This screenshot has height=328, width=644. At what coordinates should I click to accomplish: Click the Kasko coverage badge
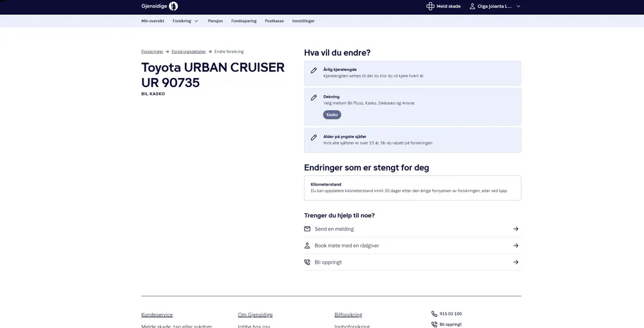pos(332,115)
